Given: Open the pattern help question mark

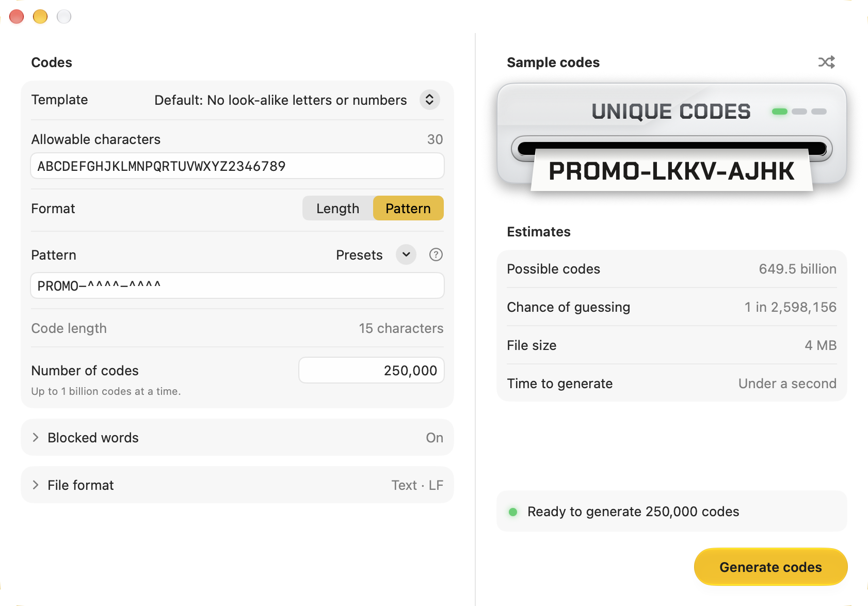Looking at the screenshot, I should pos(436,254).
